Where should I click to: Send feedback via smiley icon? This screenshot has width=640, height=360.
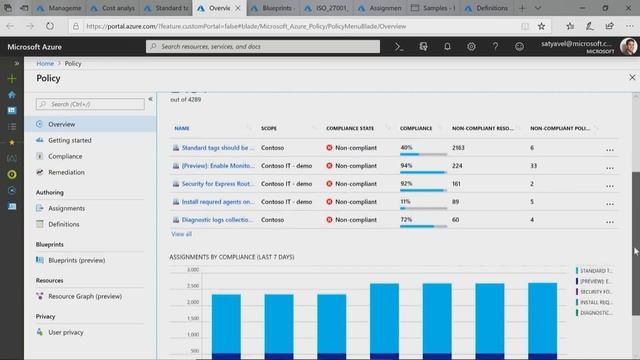(x=519, y=47)
